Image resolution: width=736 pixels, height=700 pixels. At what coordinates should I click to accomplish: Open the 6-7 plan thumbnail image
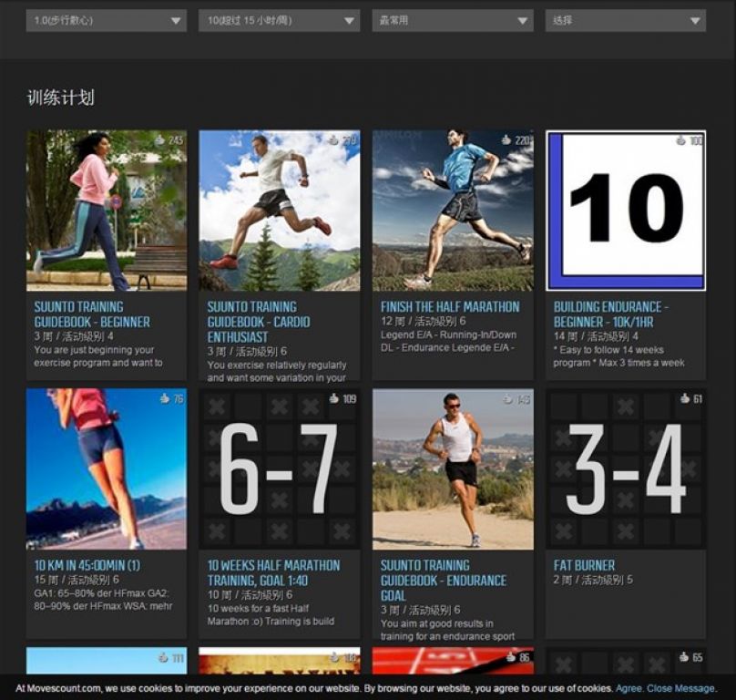click(x=279, y=468)
